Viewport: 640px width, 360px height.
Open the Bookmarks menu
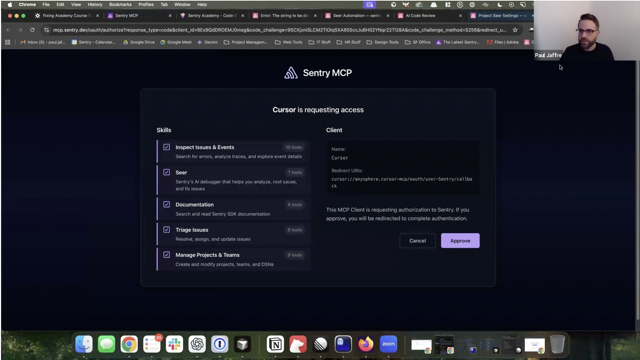(120, 4)
